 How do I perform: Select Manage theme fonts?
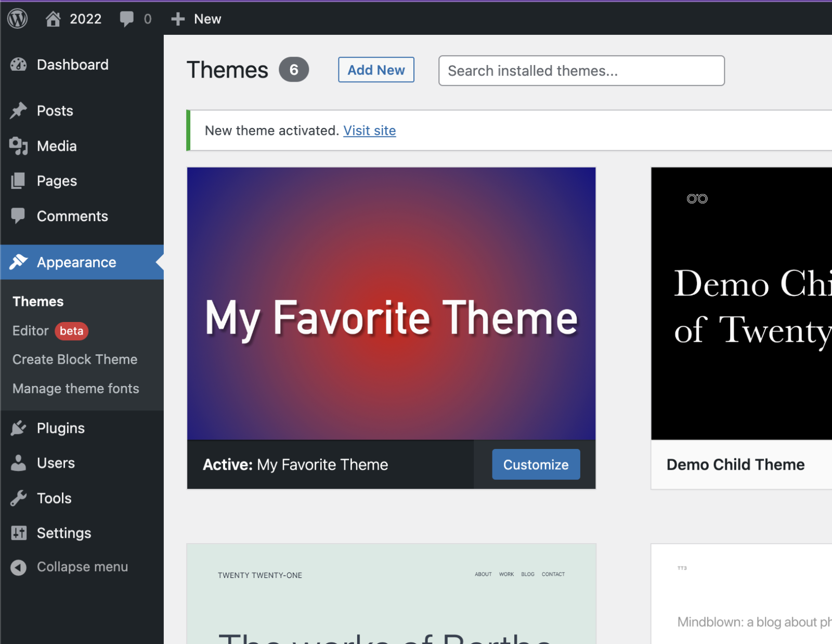[75, 388]
